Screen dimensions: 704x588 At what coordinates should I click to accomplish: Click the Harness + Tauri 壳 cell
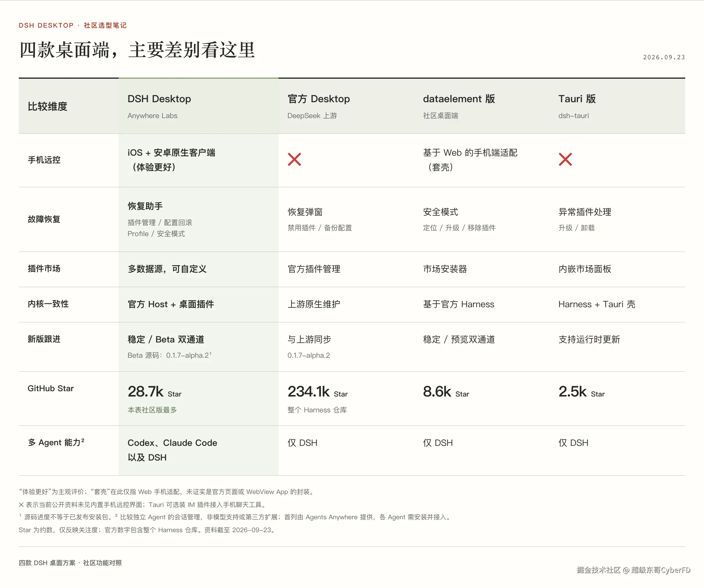point(597,304)
